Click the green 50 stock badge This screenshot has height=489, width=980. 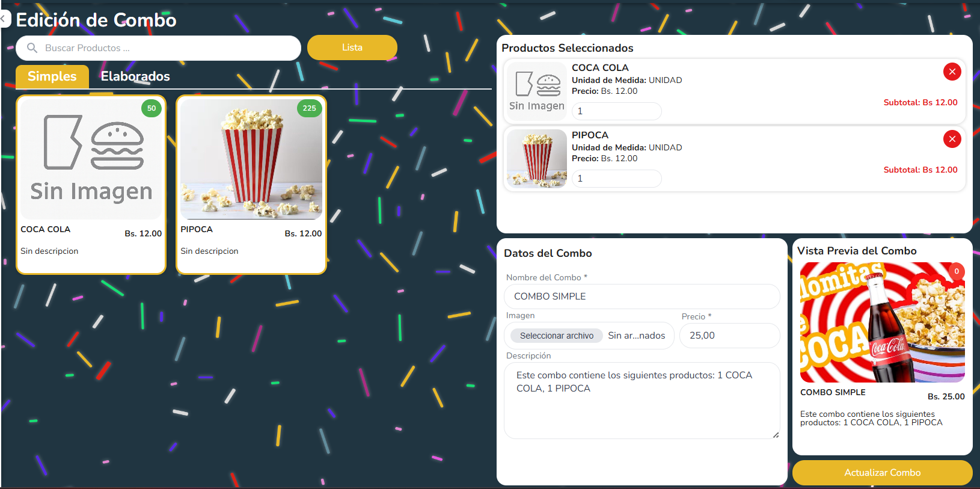[x=152, y=108]
